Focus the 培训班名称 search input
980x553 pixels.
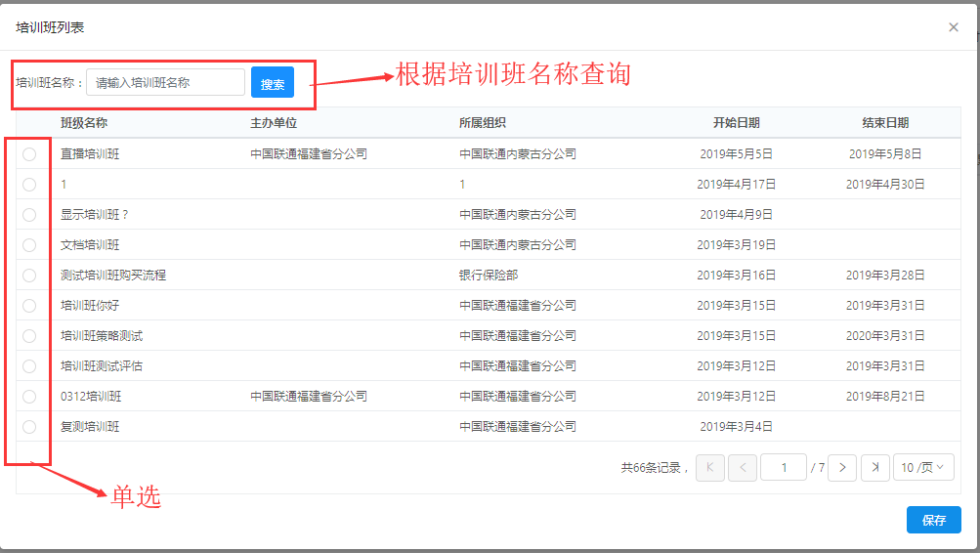tap(165, 83)
